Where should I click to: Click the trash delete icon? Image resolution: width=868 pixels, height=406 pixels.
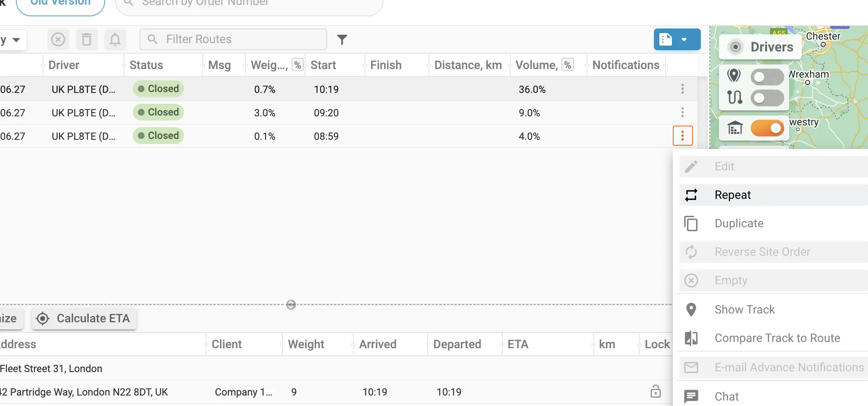click(87, 40)
